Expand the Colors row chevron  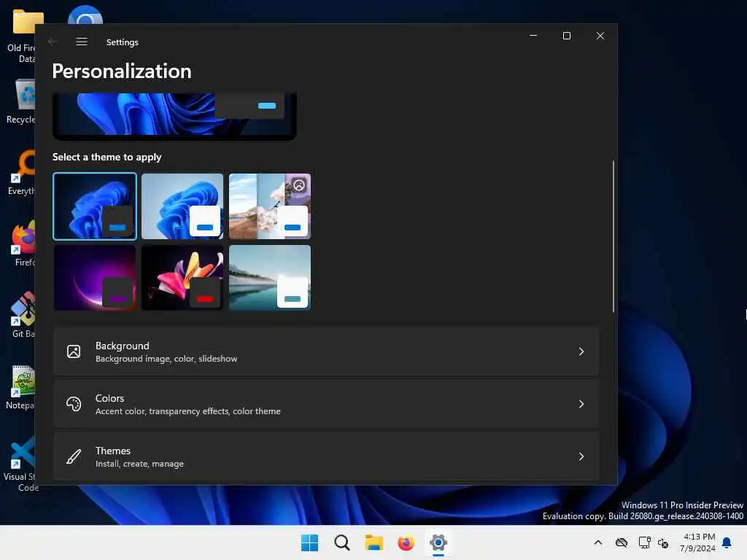tap(581, 404)
